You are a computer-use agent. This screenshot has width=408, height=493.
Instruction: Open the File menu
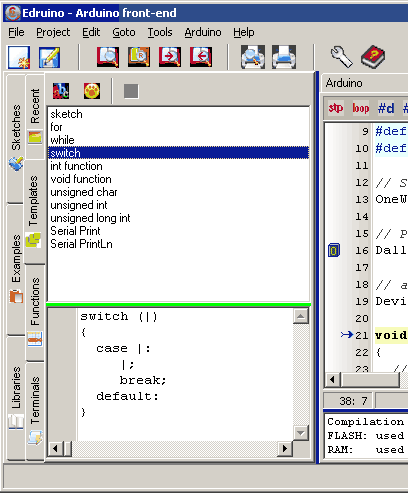tap(16, 32)
